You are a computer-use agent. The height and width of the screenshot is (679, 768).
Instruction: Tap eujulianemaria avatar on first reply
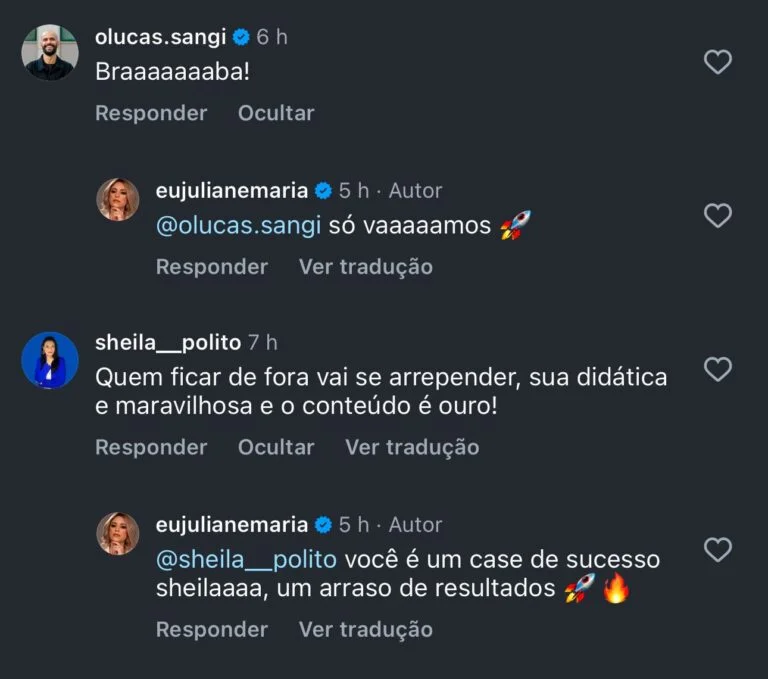[118, 200]
